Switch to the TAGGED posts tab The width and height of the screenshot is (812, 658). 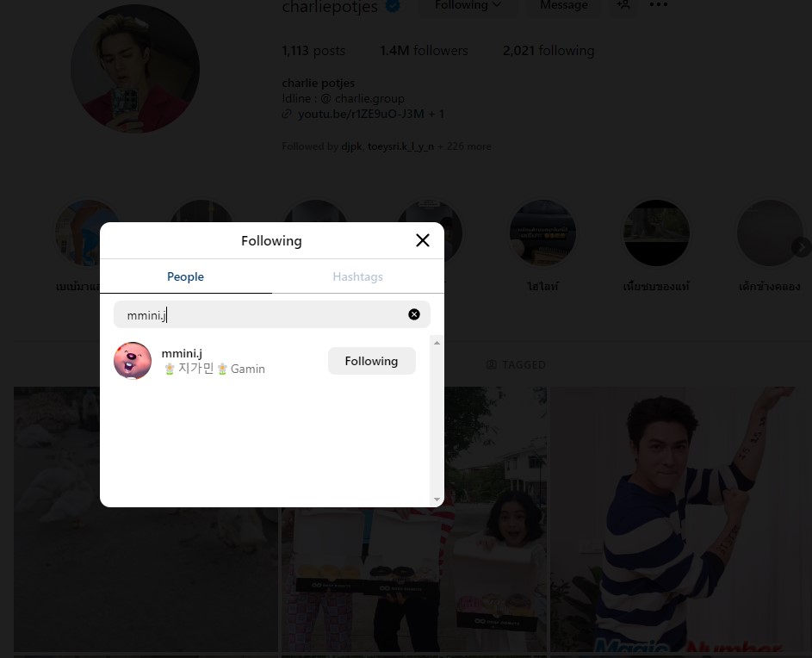516,364
